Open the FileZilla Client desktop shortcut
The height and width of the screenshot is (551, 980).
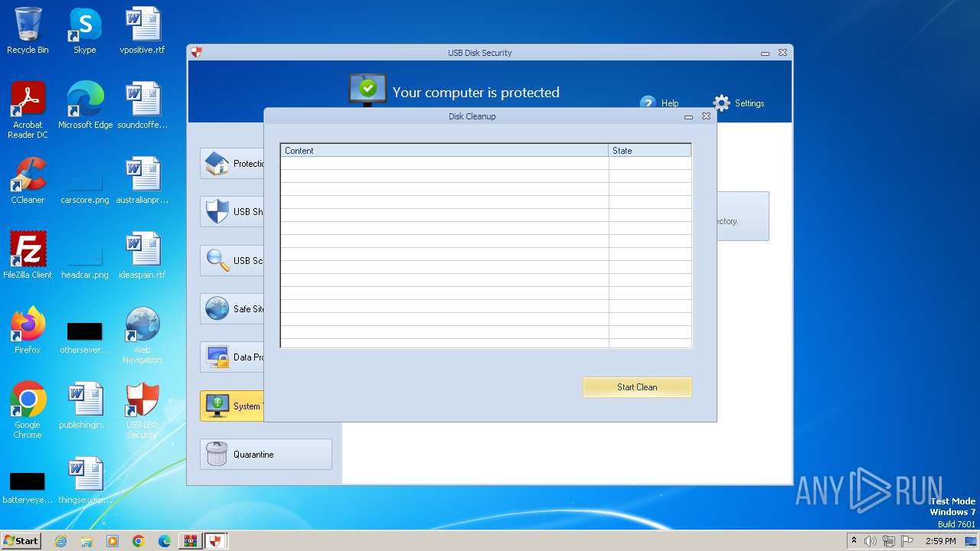pos(28,256)
